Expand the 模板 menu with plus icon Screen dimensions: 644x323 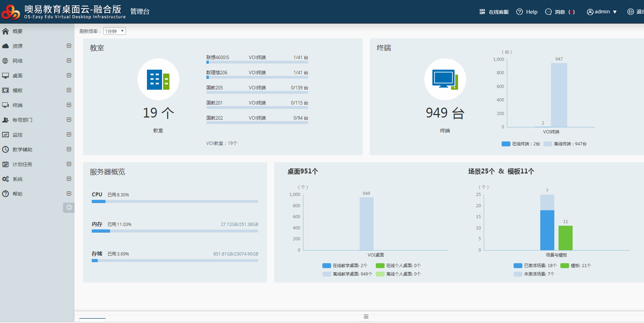[x=69, y=90]
